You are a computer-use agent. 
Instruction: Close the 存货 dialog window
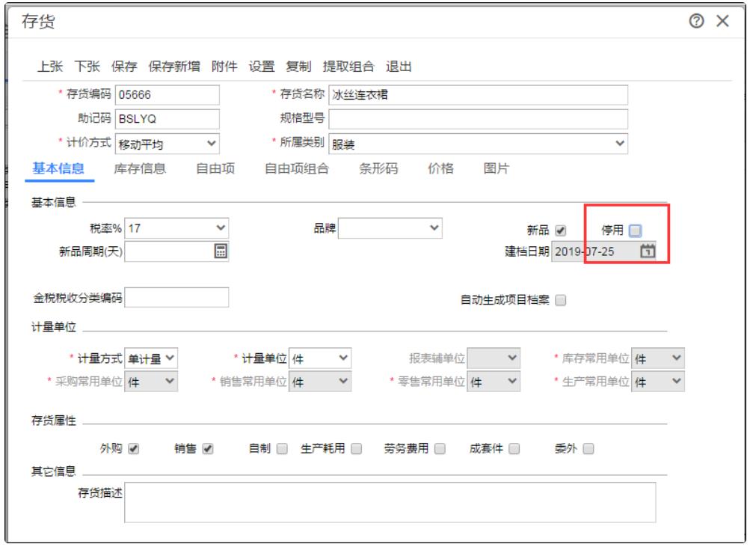coord(722,22)
